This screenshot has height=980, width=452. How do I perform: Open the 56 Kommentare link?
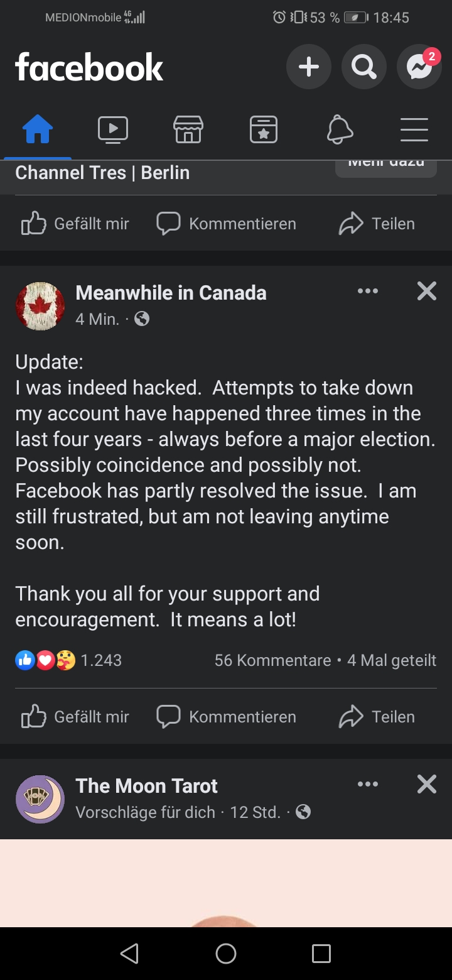272,660
